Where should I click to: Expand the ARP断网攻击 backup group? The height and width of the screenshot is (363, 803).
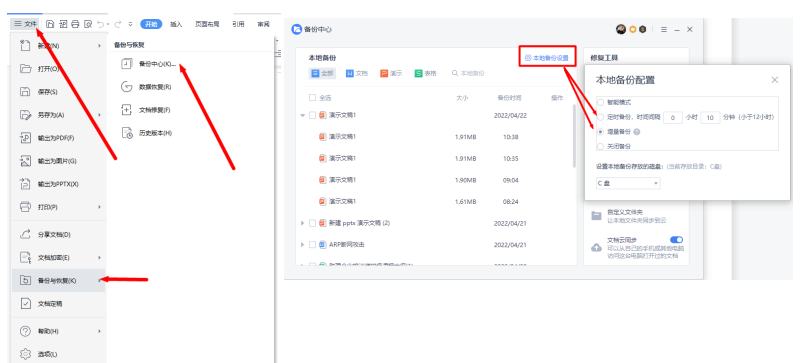303,245
